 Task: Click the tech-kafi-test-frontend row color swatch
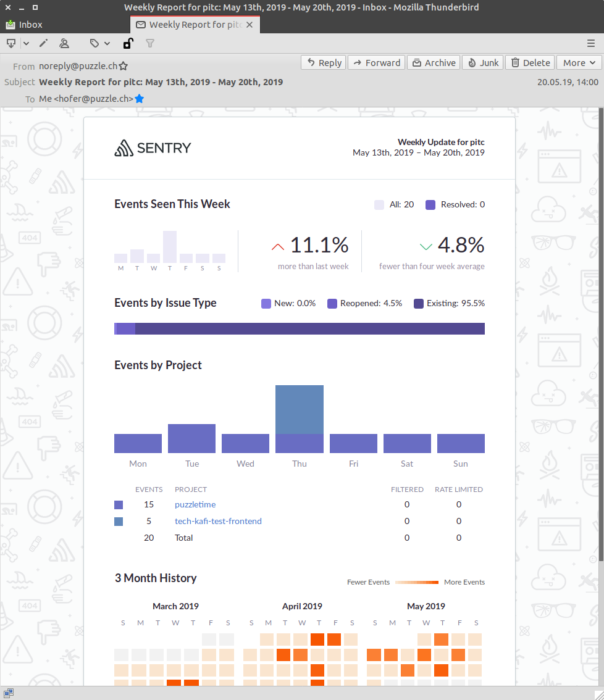point(119,522)
